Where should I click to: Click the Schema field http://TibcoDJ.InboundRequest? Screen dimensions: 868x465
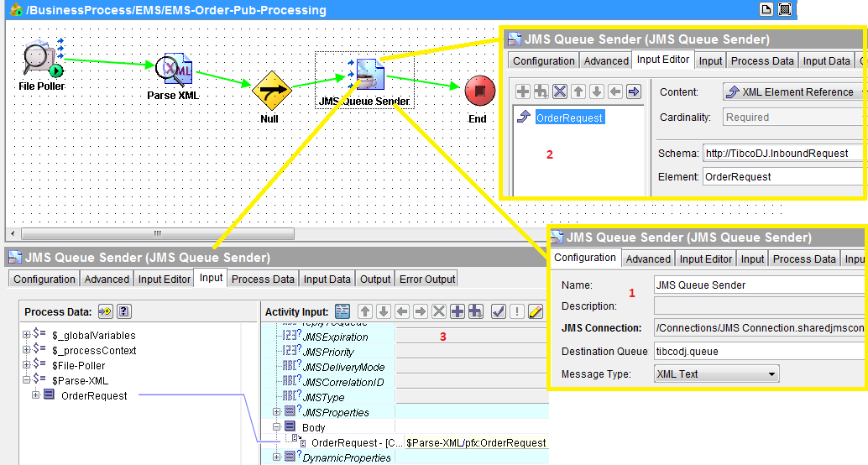pos(784,154)
